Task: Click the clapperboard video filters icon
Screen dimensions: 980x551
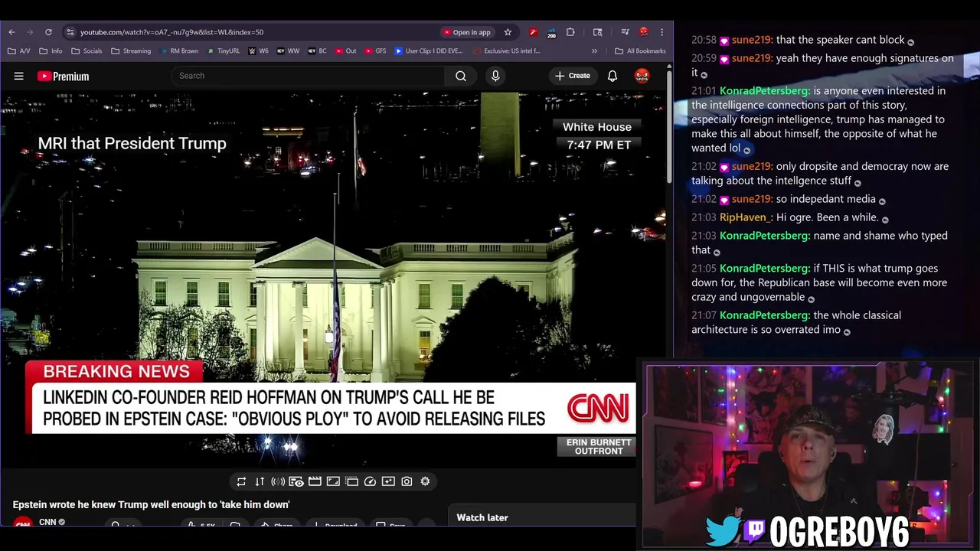Action: tap(315, 481)
